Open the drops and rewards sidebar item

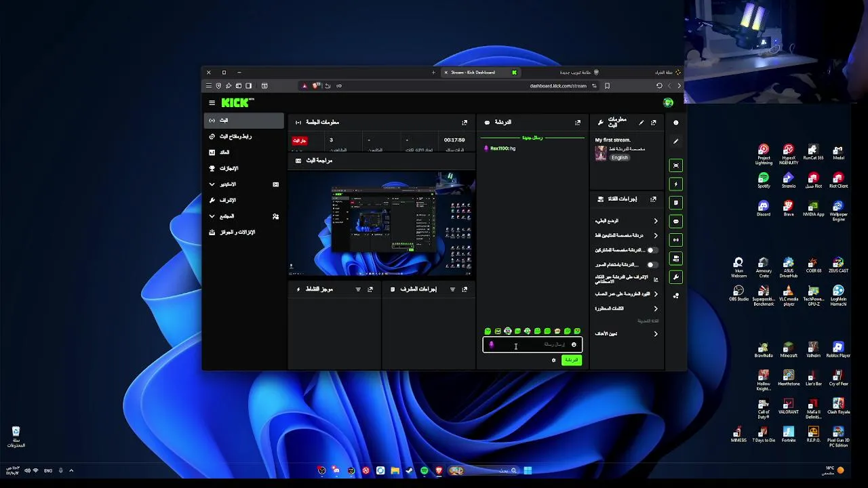[x=243, y=232]
